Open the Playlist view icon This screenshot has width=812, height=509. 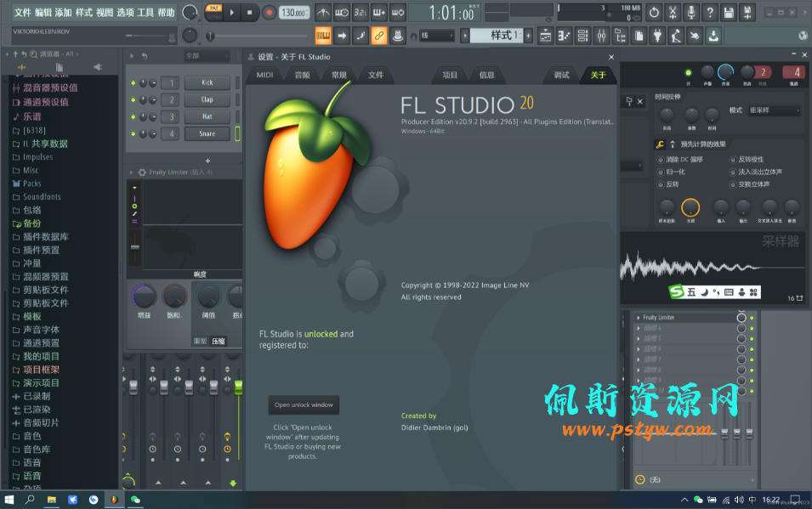[545, 36]
